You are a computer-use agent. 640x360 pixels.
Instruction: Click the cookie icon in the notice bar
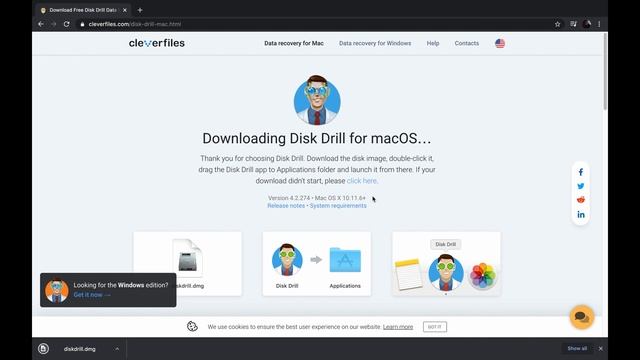tap(192, 326)
